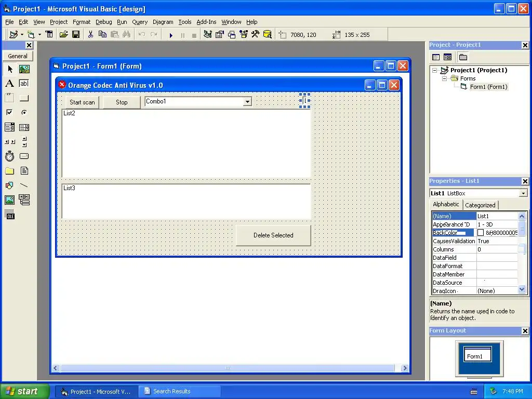Open the Data View Window toolbar icon
This screenshot has height=399, width=532.
(x=268, y=34)
